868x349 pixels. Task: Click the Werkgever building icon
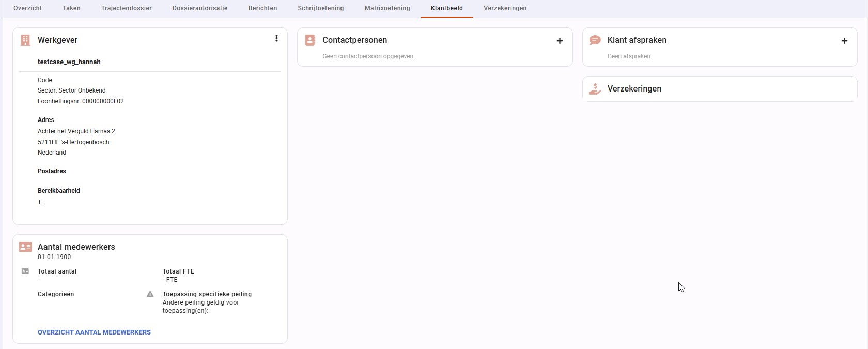pyautogui.click(x=25, y=40)
